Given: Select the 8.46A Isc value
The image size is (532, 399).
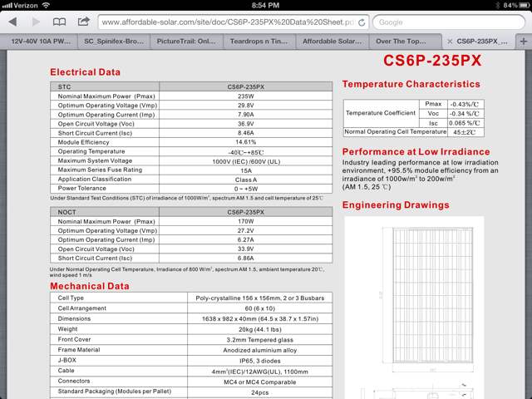Looking at the screenshot, I should (246, 133).
